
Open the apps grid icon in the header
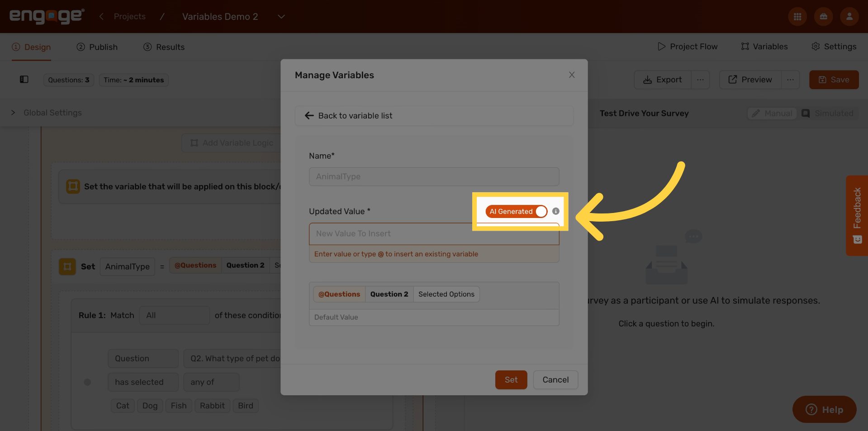point(797,17)
